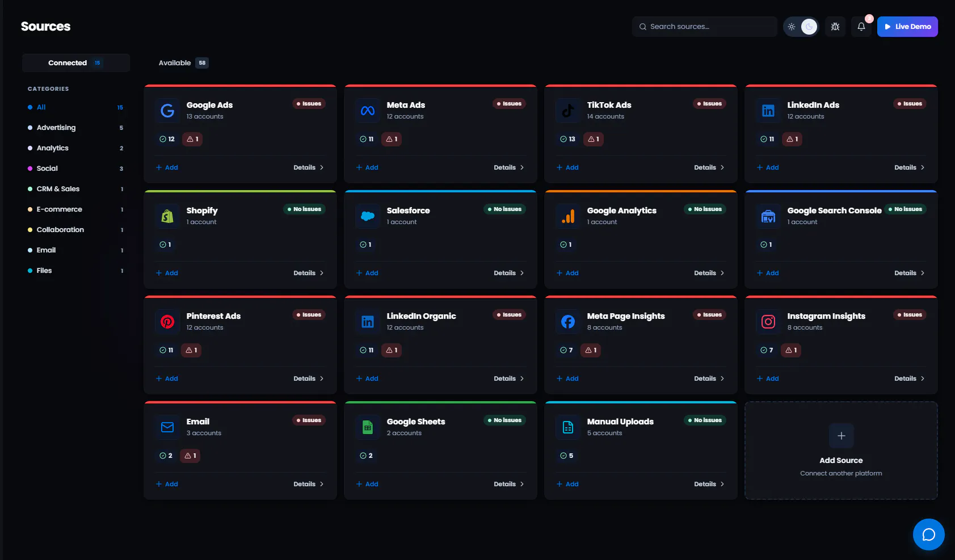This screenshot has height=560, width=955.
Task: Add an account to Email source
Action: tap(167, 484)
